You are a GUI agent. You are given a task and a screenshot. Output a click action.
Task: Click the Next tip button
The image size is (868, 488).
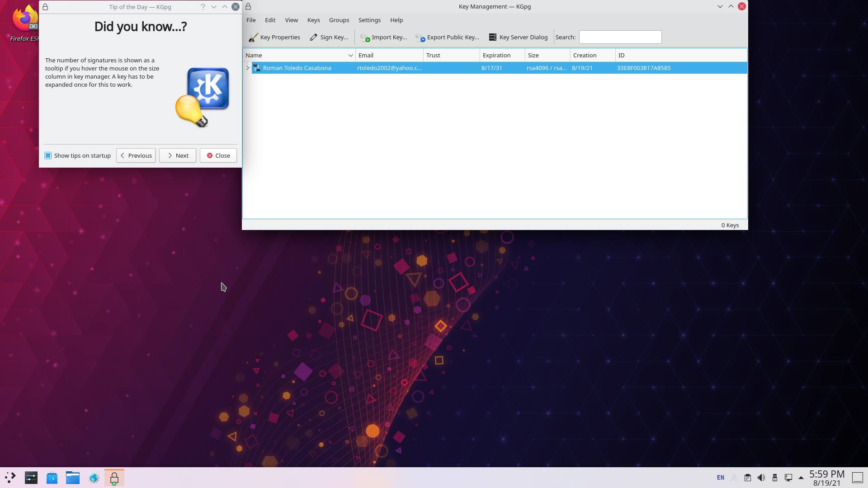(x=177, y=155)
